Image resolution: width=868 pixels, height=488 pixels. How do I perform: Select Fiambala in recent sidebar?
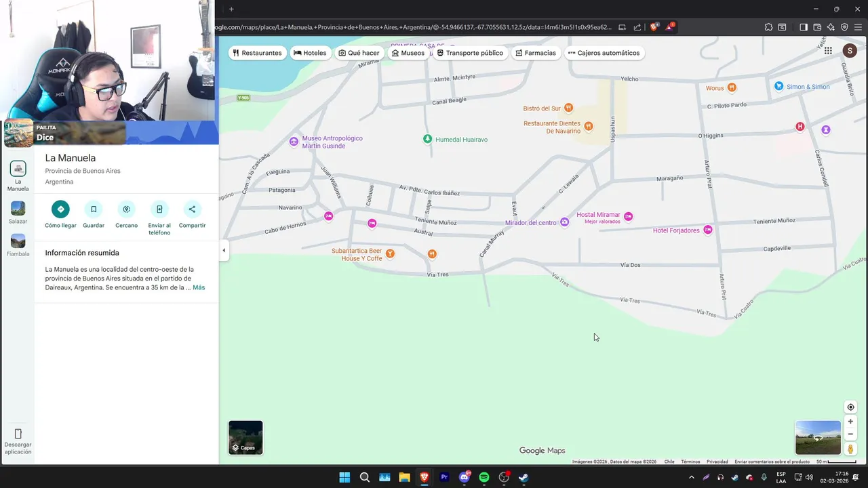(x=18, y=245)
